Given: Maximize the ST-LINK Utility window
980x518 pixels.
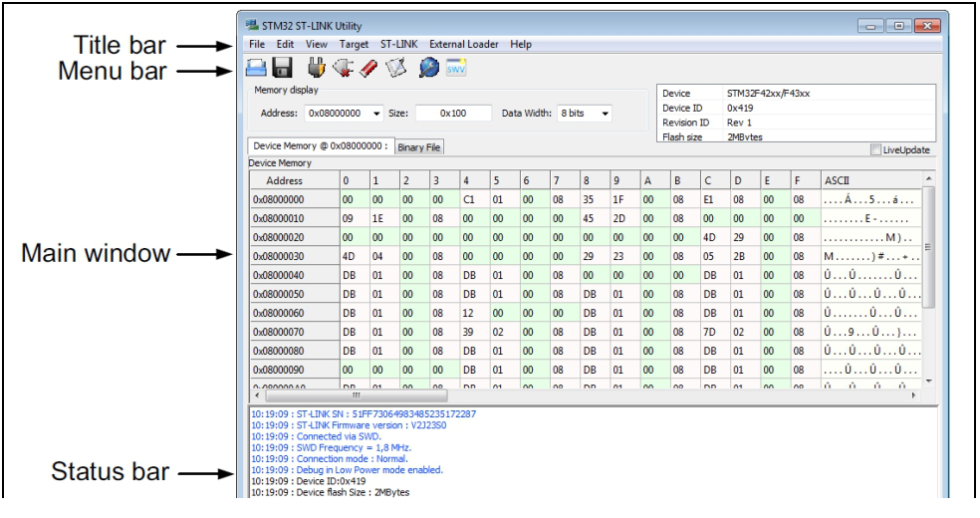Looking at the screenshot, I should coord(898,26).
